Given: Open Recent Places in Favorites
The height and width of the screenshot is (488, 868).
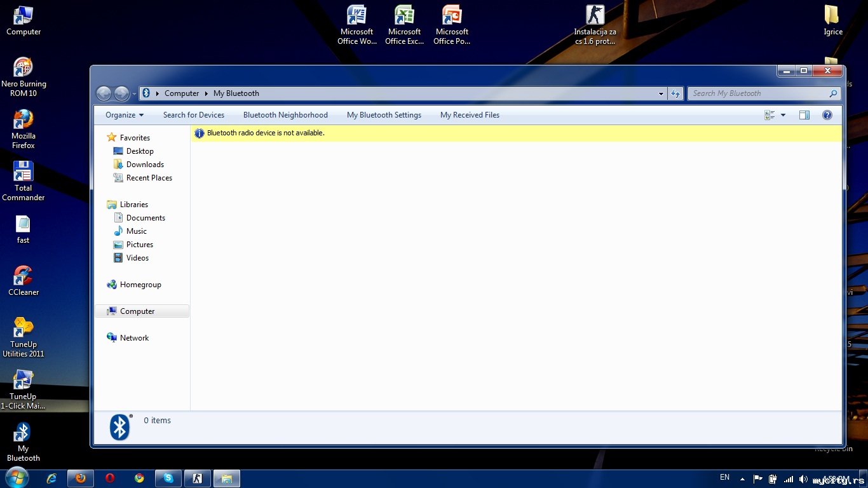Looking at the screenshot, I should pyautogui.click(x=149, y=178).
